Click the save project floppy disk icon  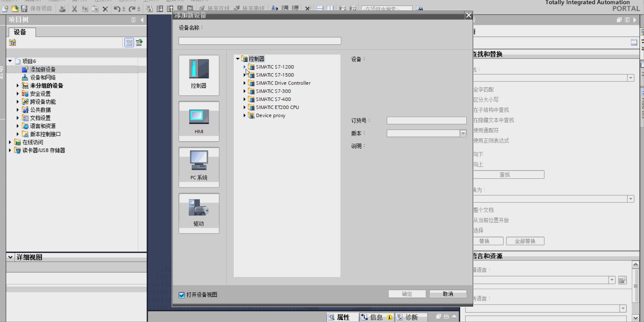(x=24, y=9)
